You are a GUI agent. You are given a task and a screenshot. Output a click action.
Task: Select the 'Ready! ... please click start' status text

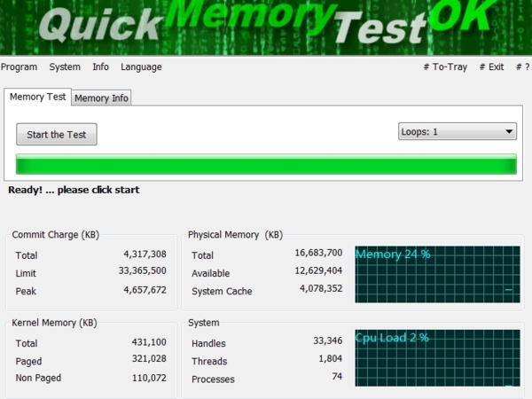point(74,190)
